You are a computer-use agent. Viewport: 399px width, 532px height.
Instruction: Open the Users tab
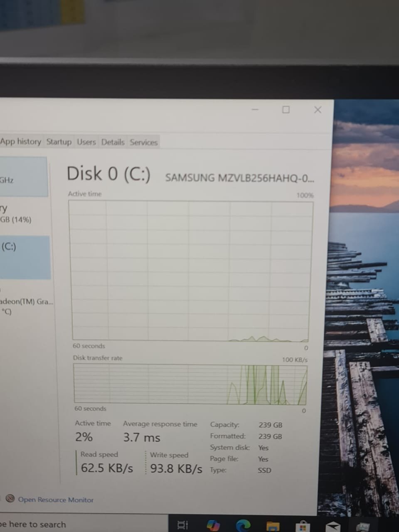pyautogui.click(x=86, y=142)
